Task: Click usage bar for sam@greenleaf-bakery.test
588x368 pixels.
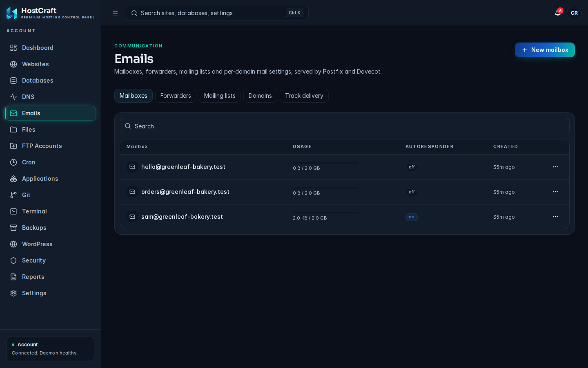Action: tap(325, 213)
